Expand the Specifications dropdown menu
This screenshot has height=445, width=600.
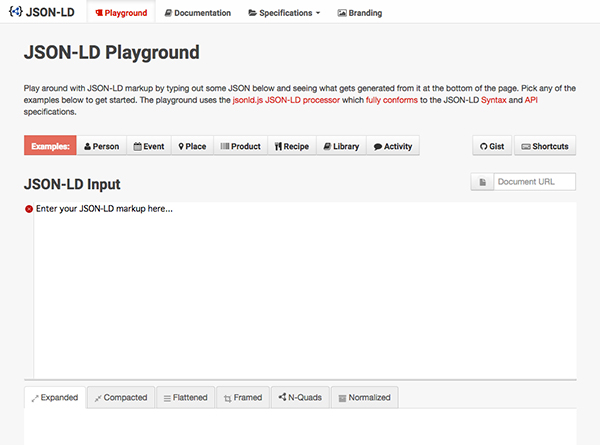pos(284,13)
